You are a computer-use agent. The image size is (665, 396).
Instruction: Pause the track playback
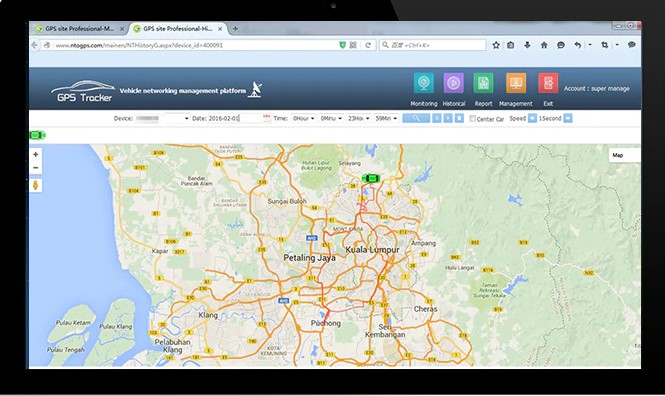436,118
